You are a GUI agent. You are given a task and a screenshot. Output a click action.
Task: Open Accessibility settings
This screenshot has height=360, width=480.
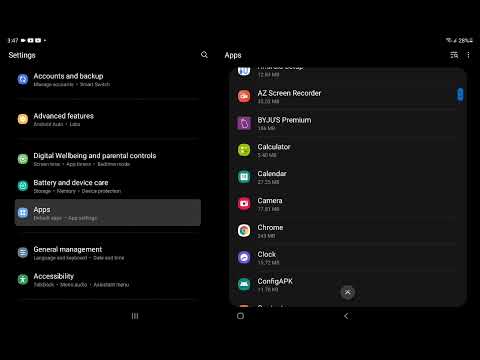[x=108, y=280]
